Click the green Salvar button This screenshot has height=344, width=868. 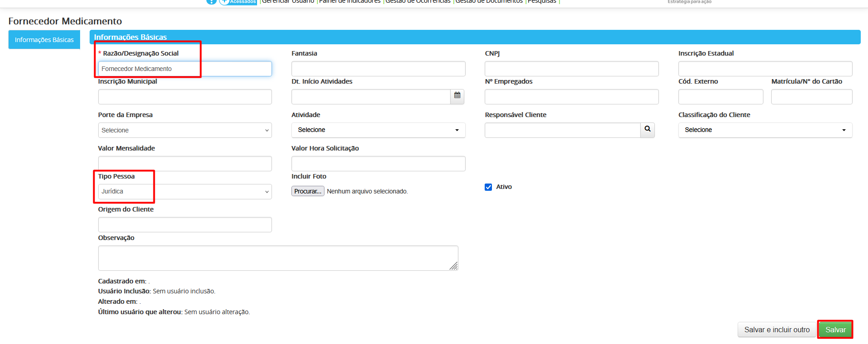pos(835,330)
